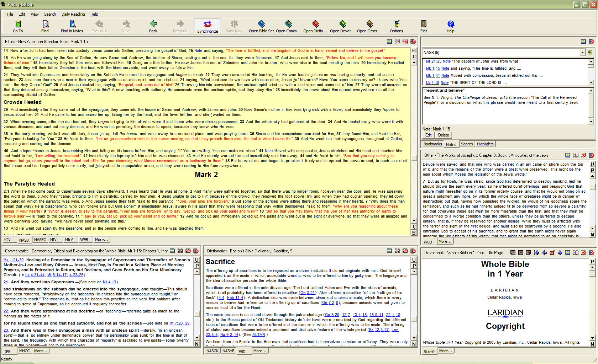Switch to the MHCC commentary tab
The image size is (598, 364).
click(25, 351)
